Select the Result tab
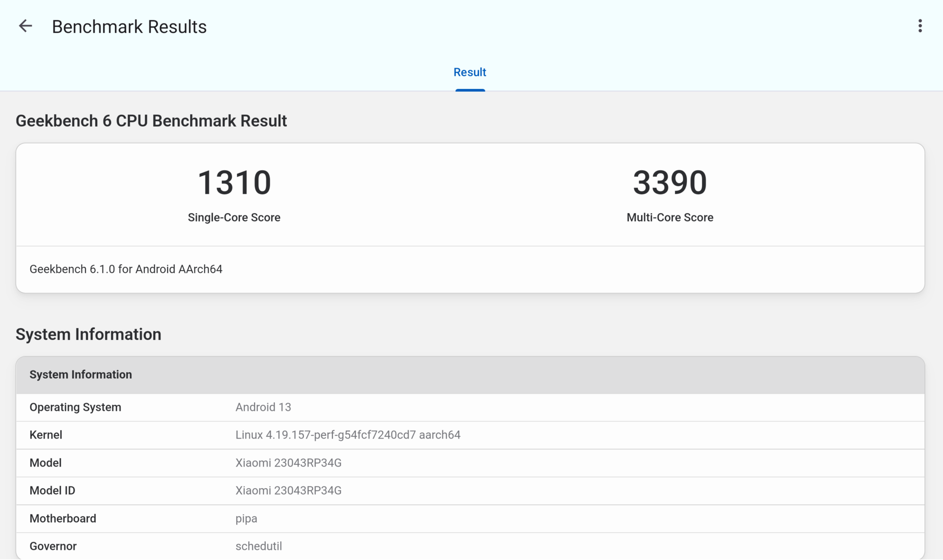The width and height of the screenshot is (943, 560). point(470,73)
